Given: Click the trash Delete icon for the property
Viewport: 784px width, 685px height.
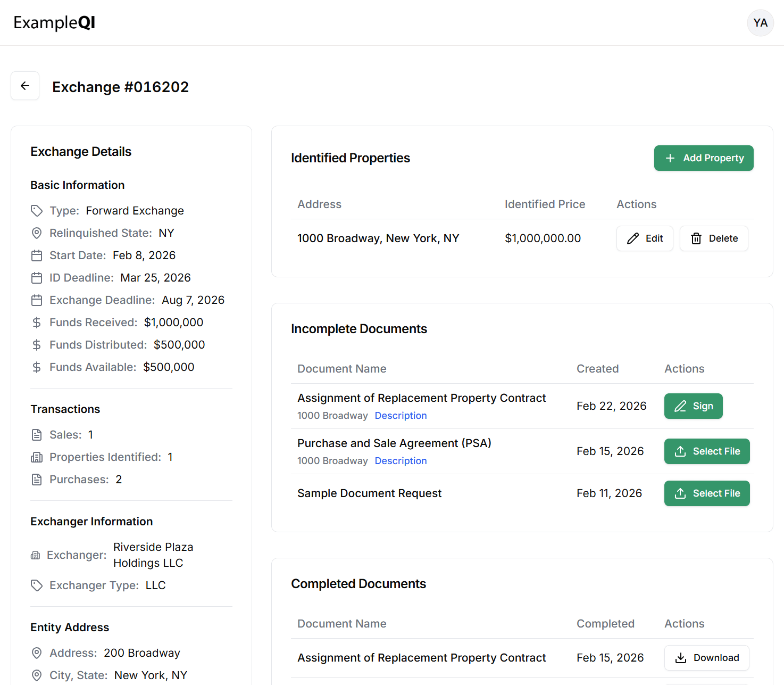Looking at the screenshot, I should [696, 238].
